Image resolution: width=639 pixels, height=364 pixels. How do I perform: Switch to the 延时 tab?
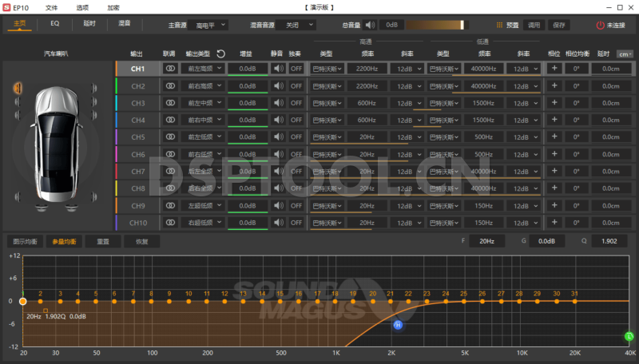pyautogui.click(x=89, y=24)
